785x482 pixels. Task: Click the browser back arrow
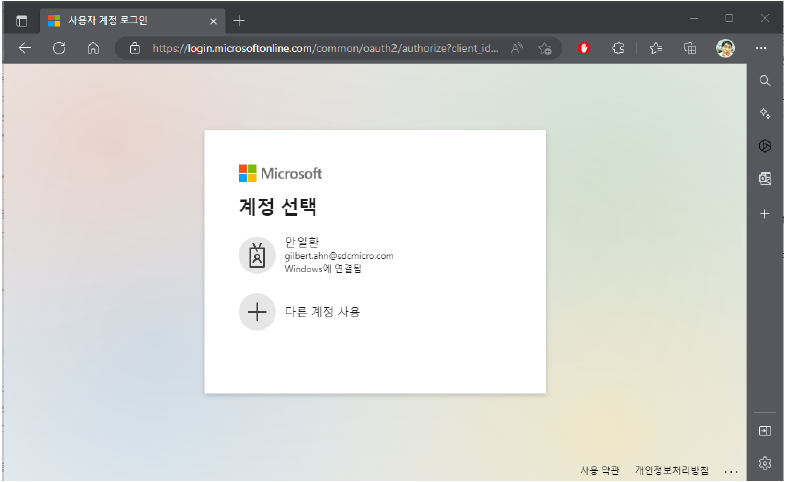tap(25, 48)
